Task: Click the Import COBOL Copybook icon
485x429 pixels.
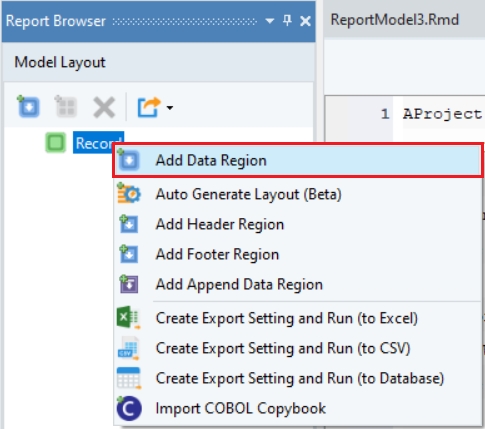Action: (129, 408)
